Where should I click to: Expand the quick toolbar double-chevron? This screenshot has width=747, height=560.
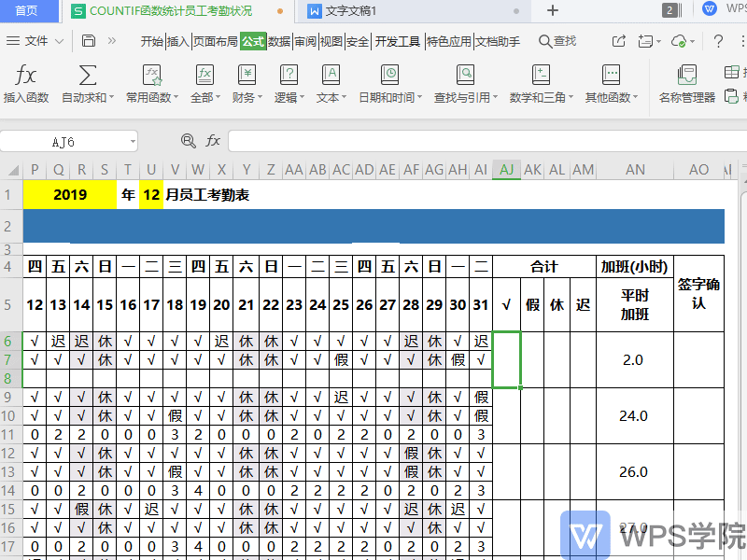[x=112, y=41]
